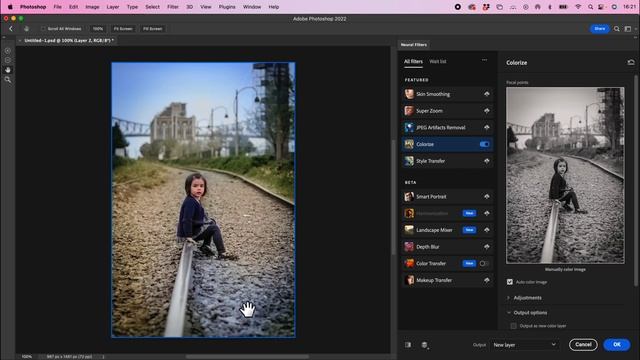Expand the Adjustments section
Image resolution: width=640 pixels, height=360 pixels.
click(x=509, y=298)
